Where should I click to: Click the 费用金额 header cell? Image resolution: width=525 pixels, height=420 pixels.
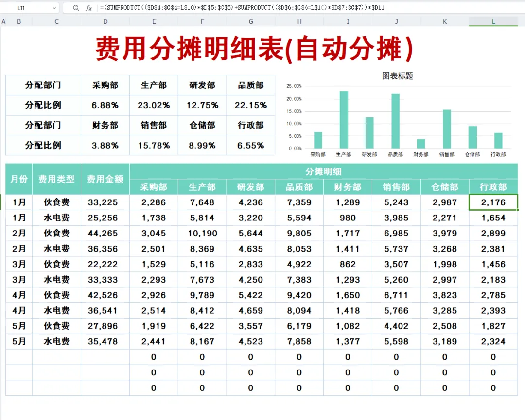[105, 179]
